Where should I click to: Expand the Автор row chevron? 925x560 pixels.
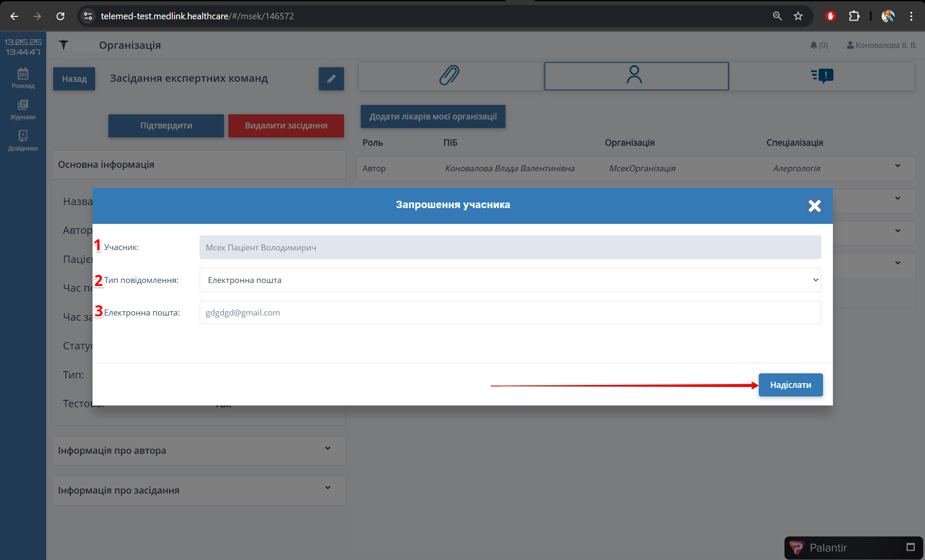898,166
